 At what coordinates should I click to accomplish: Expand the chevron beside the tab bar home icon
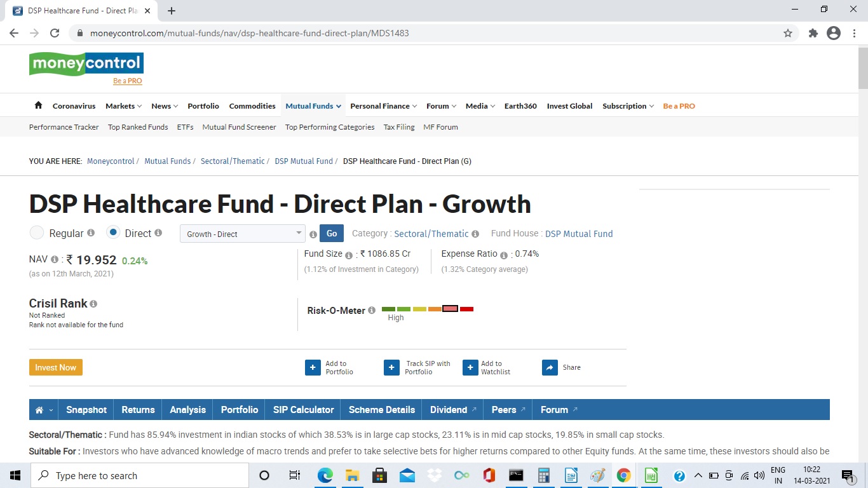coord(51,410)
